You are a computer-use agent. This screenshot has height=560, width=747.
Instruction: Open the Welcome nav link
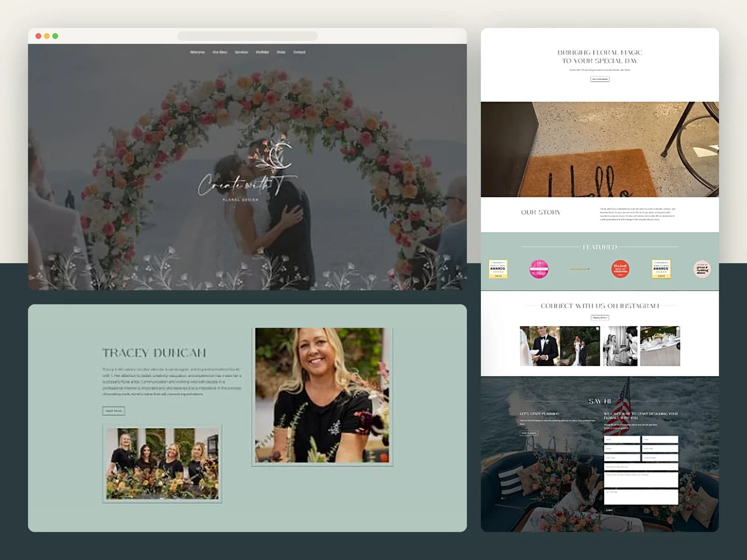tap(197, 52)
